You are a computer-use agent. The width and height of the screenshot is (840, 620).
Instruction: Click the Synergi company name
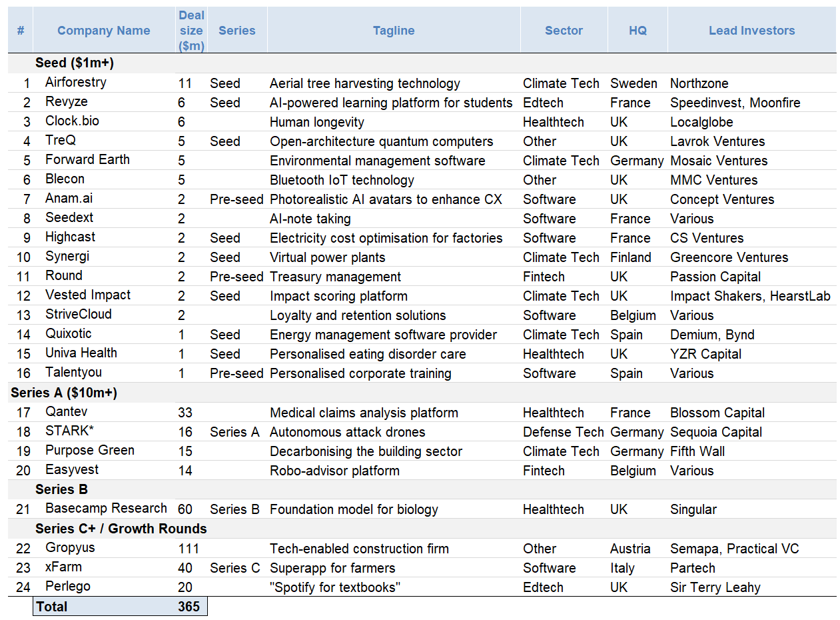point(67,256)
